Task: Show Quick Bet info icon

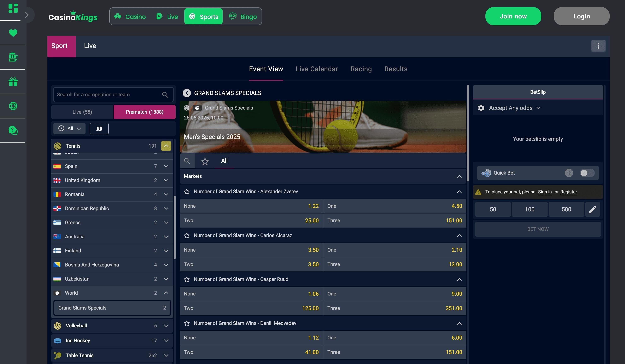Action: (x=569, y=173)
